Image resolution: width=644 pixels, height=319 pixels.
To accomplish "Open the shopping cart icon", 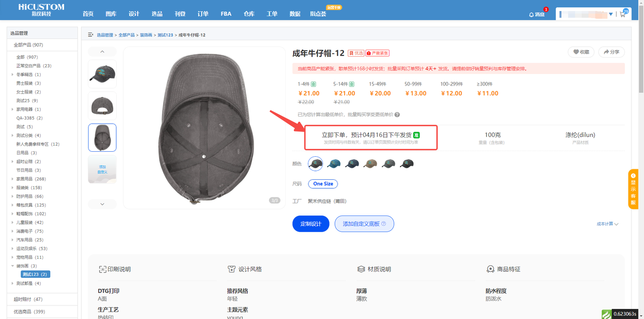I will click(623, 14).
